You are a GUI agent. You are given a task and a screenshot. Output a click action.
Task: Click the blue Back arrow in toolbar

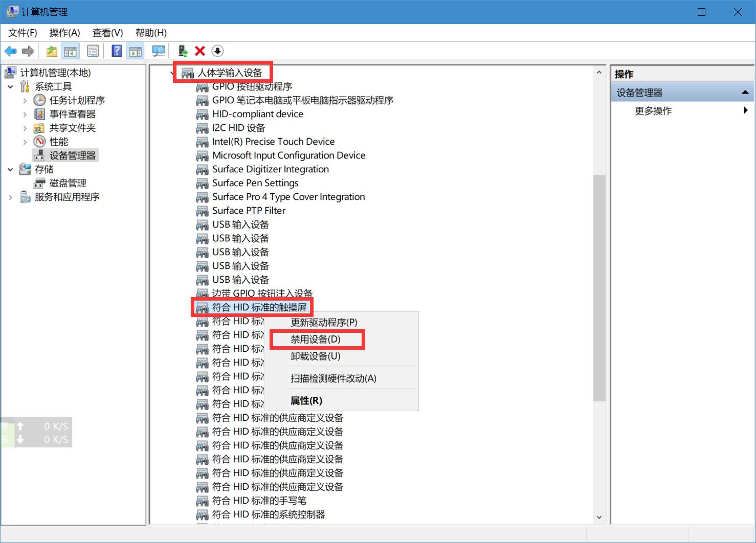[10, 51]
